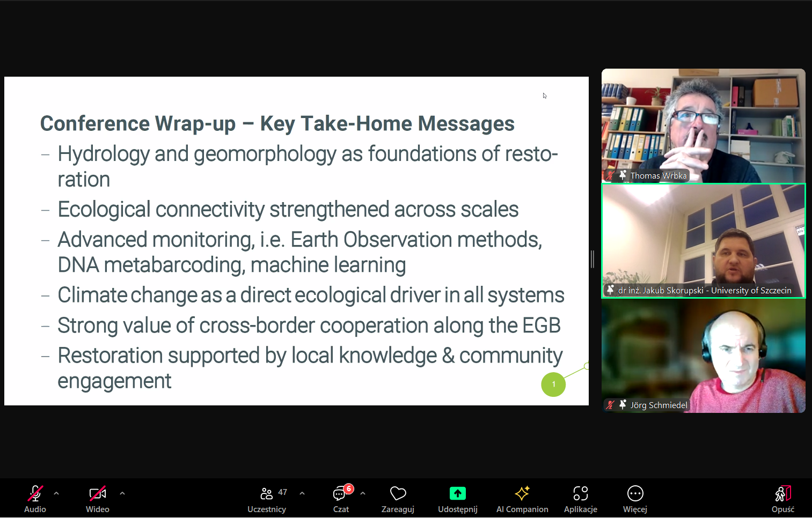
Task: Open the Więcej more options menu
Action: (635, 493)
